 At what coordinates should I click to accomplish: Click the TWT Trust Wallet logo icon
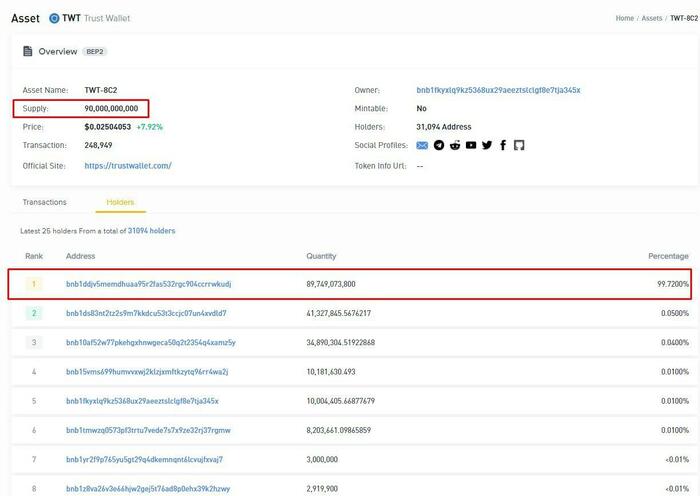pos(54,18)
